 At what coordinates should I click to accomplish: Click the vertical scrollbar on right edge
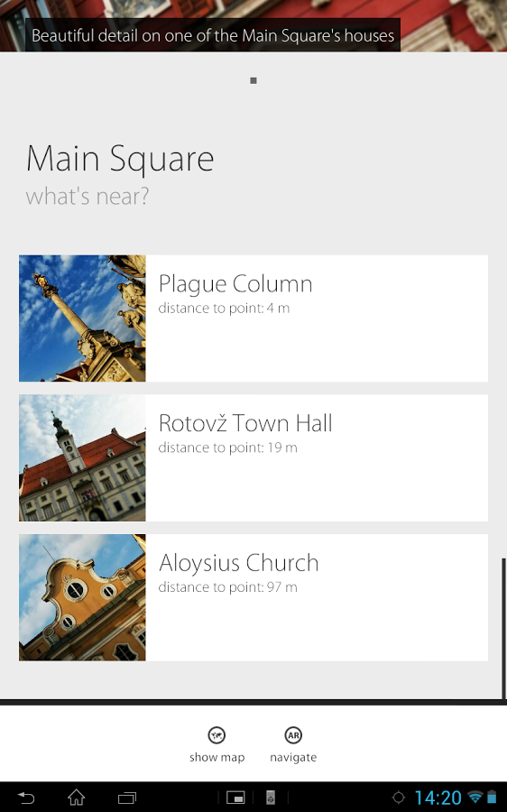click(504, 628)
